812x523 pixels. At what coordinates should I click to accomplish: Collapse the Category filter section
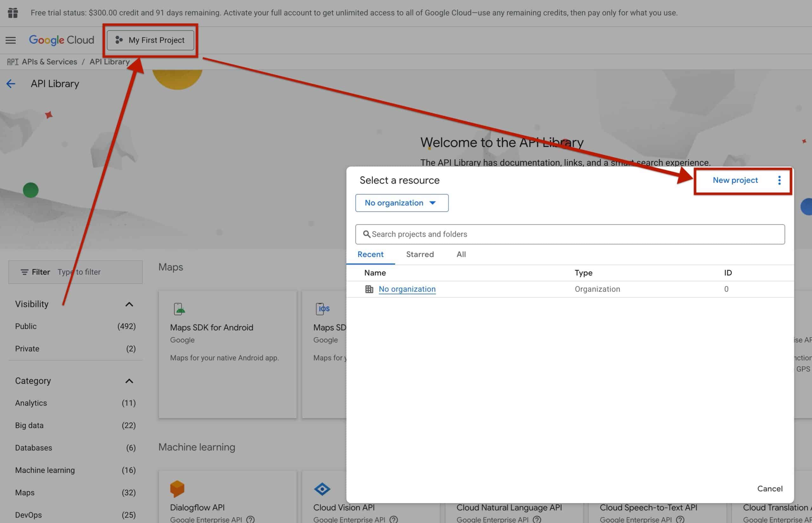(x=129, y=381)
